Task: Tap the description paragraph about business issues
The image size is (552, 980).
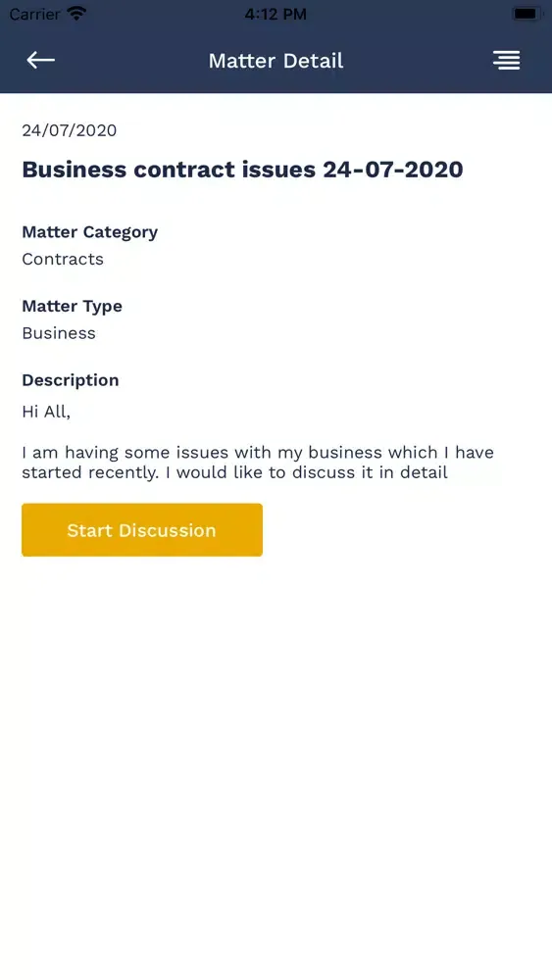Action: pos(258,462)
